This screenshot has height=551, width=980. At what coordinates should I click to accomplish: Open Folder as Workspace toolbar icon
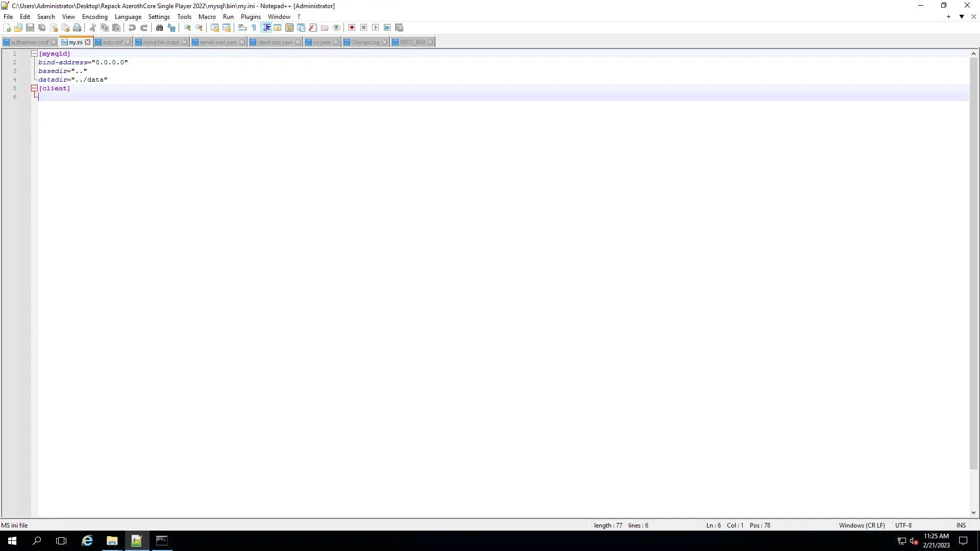click(325, 28)
